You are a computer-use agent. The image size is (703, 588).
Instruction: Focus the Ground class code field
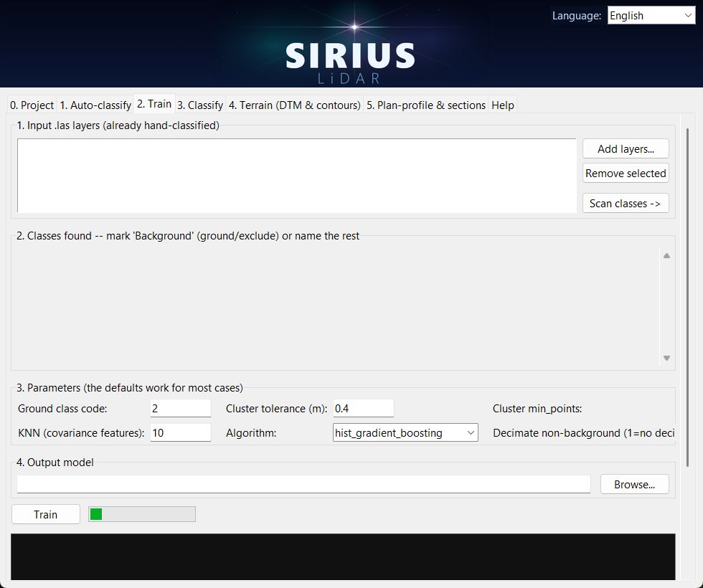(x=181, y=408)
